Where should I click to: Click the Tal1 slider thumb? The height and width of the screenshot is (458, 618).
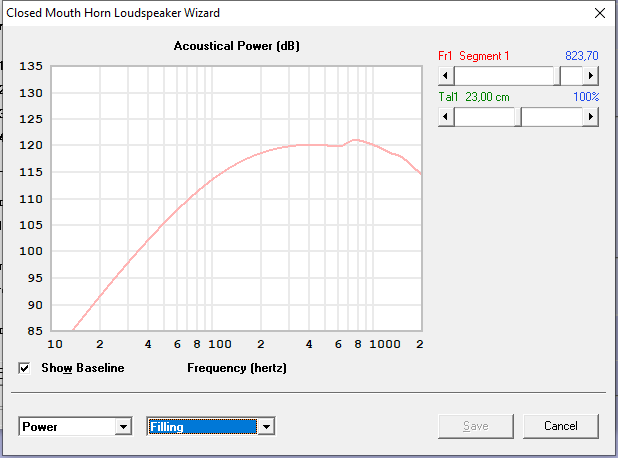tap(518, 117)
